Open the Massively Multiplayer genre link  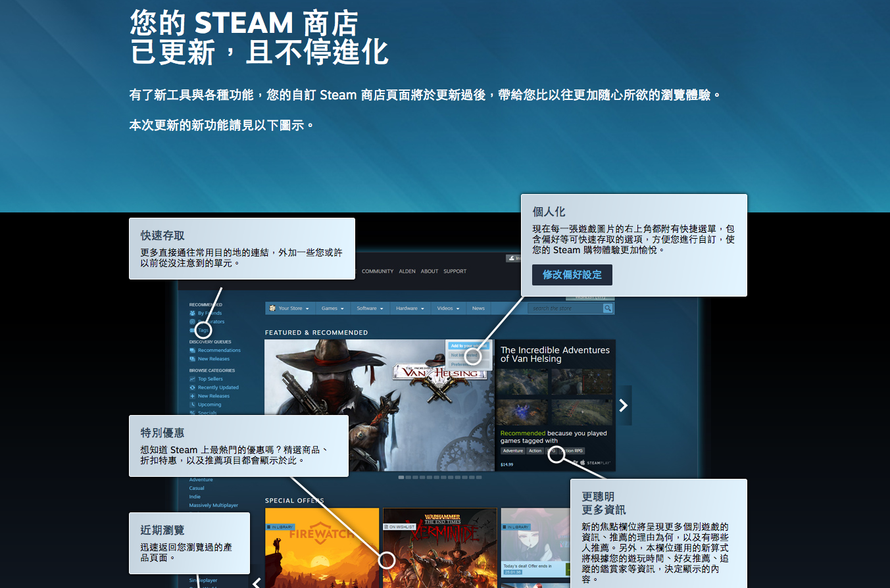(x=214, y=506)
